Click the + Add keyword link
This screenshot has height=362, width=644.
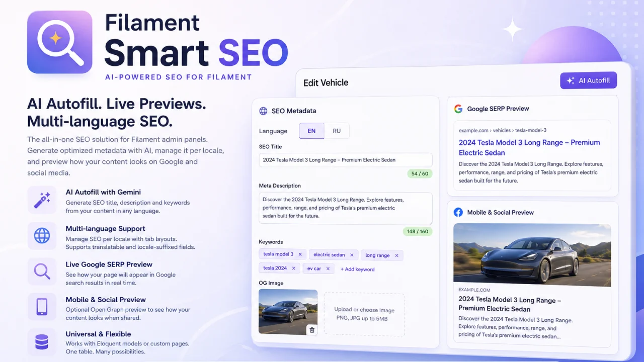click(357, 269)
